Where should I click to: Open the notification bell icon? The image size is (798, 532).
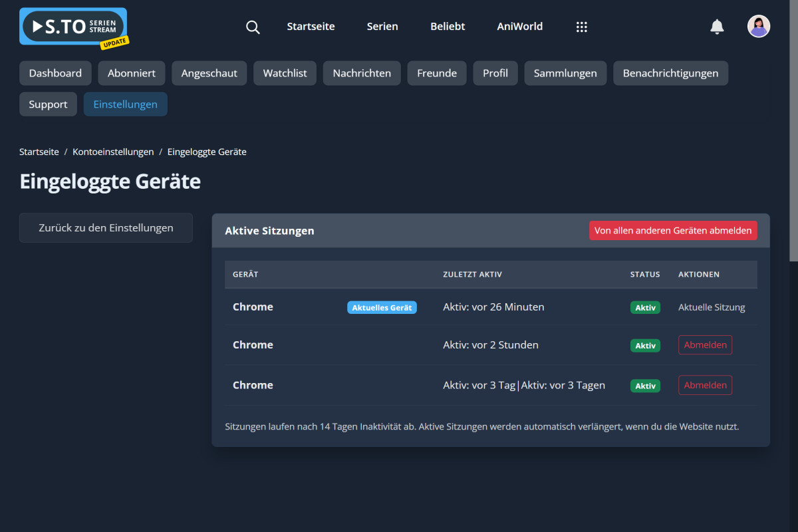coord(717,27)
